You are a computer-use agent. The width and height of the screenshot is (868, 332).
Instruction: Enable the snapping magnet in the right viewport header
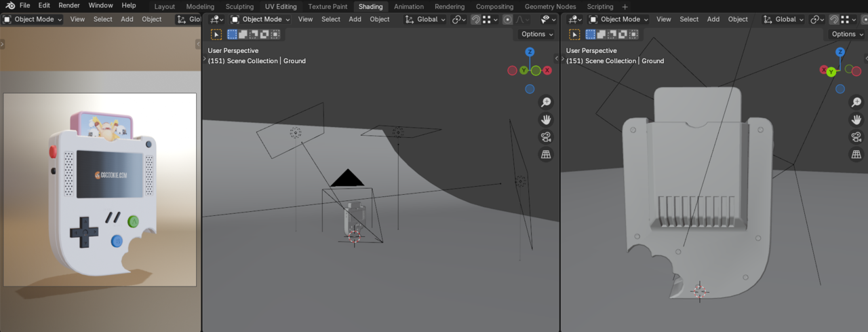(833, 20)
